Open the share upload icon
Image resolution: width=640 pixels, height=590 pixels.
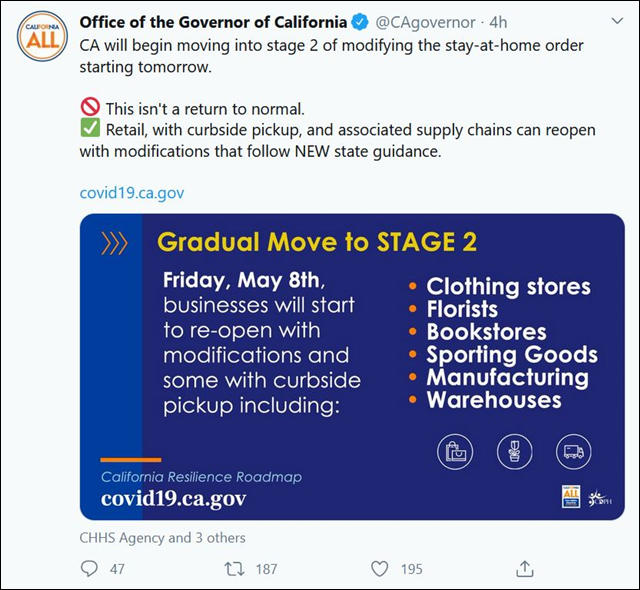click(525, 568)
